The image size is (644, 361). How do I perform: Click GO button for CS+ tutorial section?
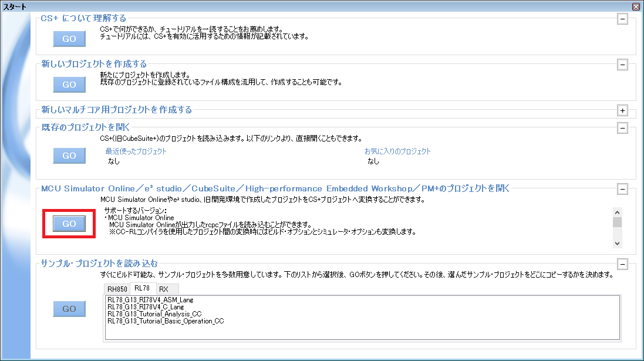pyautogui.click(x=69, y=39)
